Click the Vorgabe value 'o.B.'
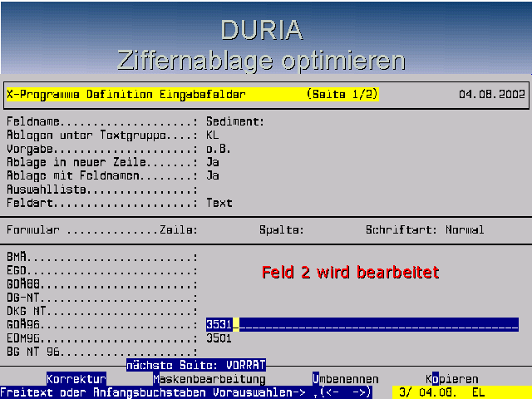The height and width of the screenshot is (399, 532). pyautogui.click(x=219, y=148)
